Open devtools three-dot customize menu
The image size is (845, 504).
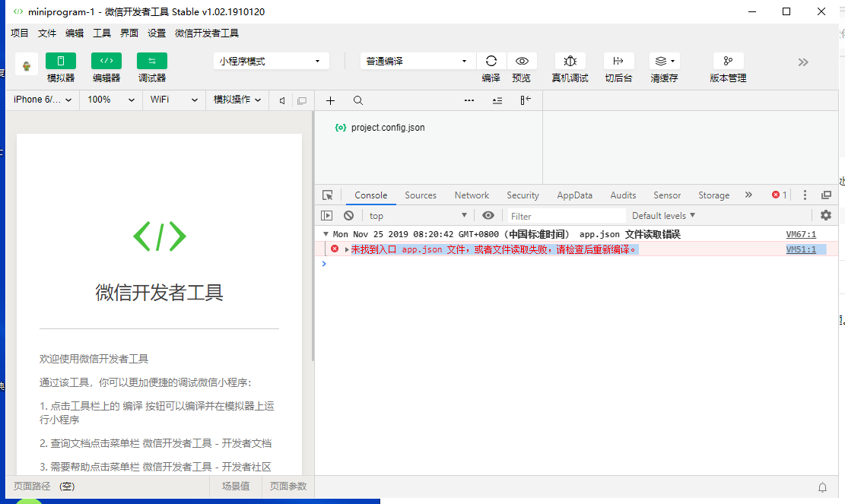(805, 195)
